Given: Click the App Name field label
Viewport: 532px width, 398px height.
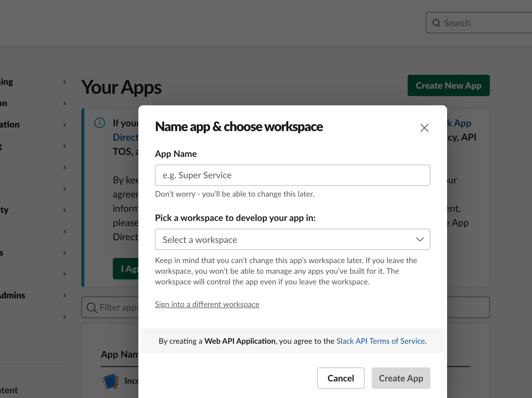Looking at the screenshot, I should pos(176,154).
